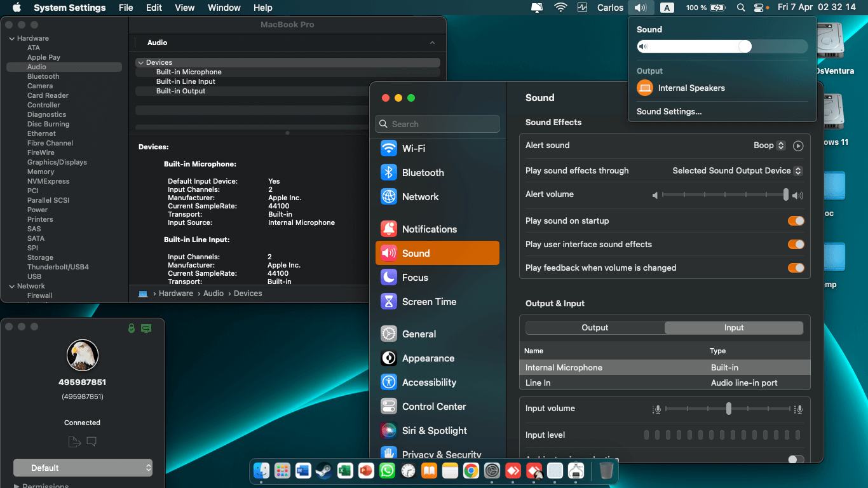
Task: Toggle Play user interface sound effects
Action: tap(796, 245)
